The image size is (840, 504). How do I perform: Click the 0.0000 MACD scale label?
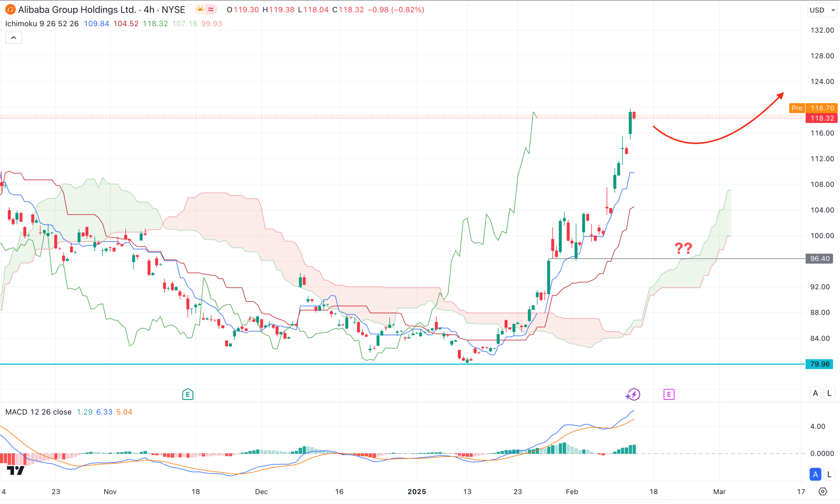(x=822, y=454)
